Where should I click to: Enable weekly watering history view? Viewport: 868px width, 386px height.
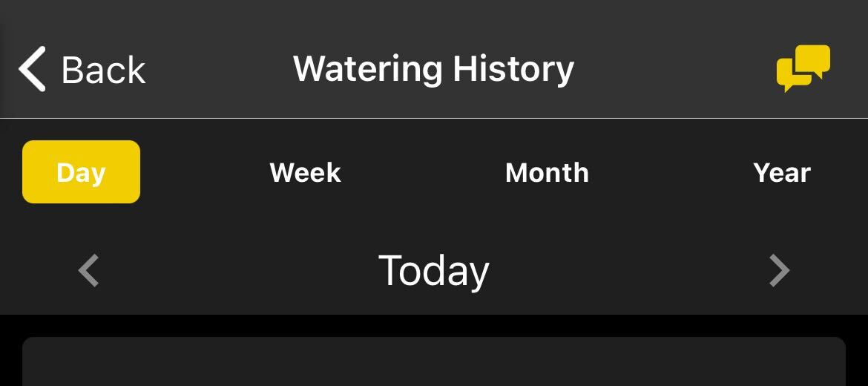(x=305, y=172)
